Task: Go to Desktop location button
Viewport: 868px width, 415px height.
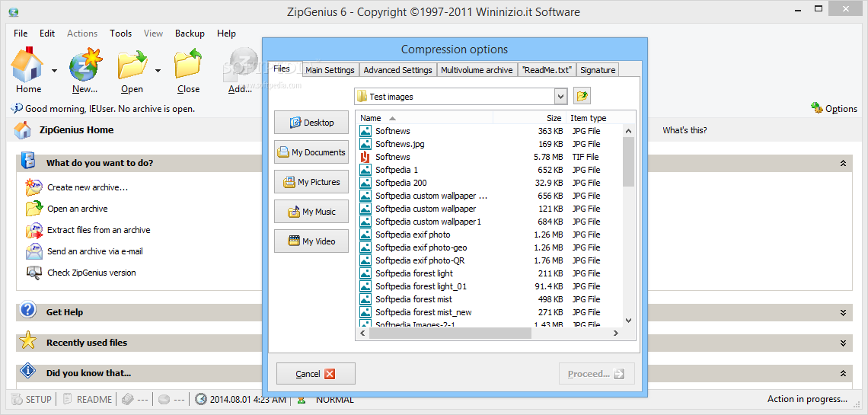Action: pyautogui.click(x=311, y=123)
